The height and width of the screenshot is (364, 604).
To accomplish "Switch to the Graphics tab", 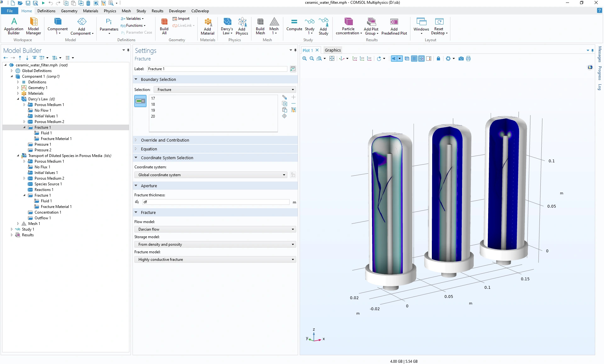I will point(333,50).
